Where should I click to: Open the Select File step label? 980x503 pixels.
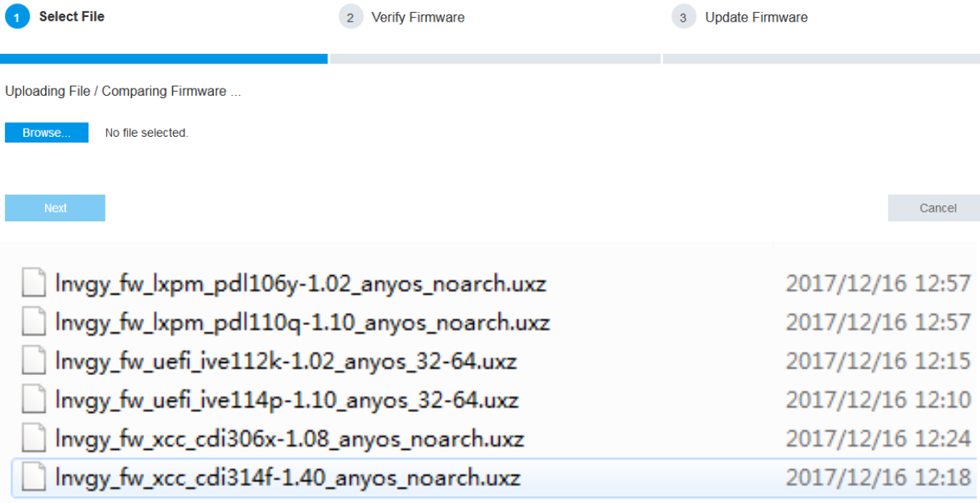pos(72,16)
